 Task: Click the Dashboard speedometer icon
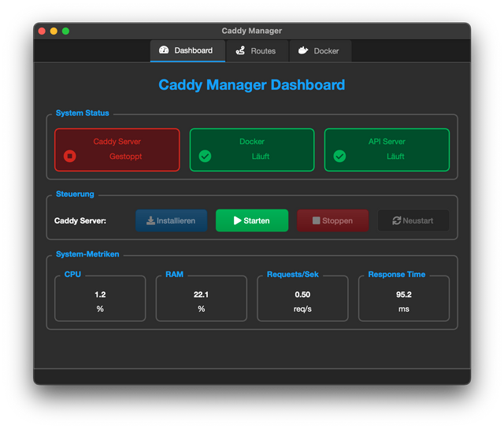click(x=164, y=50)
